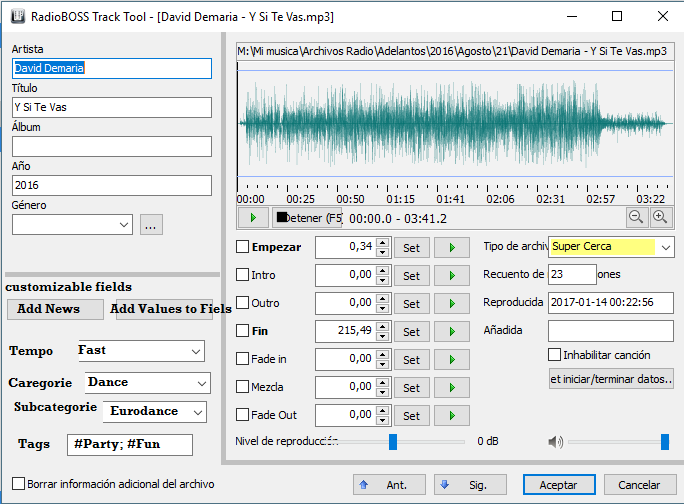This screenshot has height=504, width=684.
Task: Click Add Values to Fiels button
Action: (165, 309)
